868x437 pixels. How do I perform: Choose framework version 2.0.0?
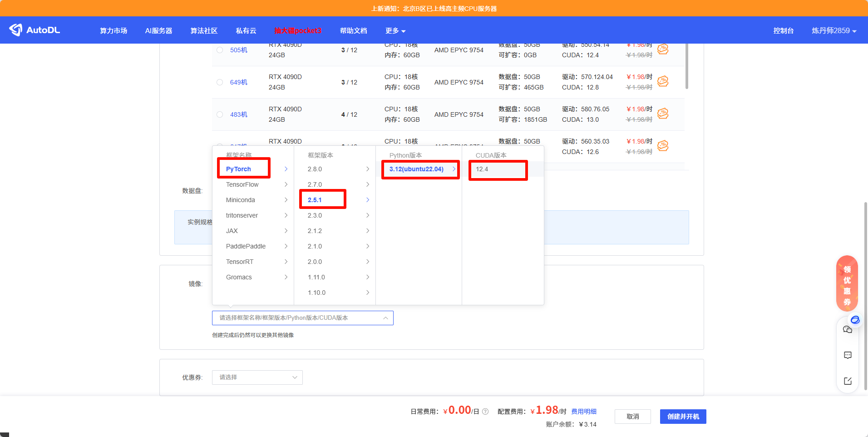click(335, 262)
